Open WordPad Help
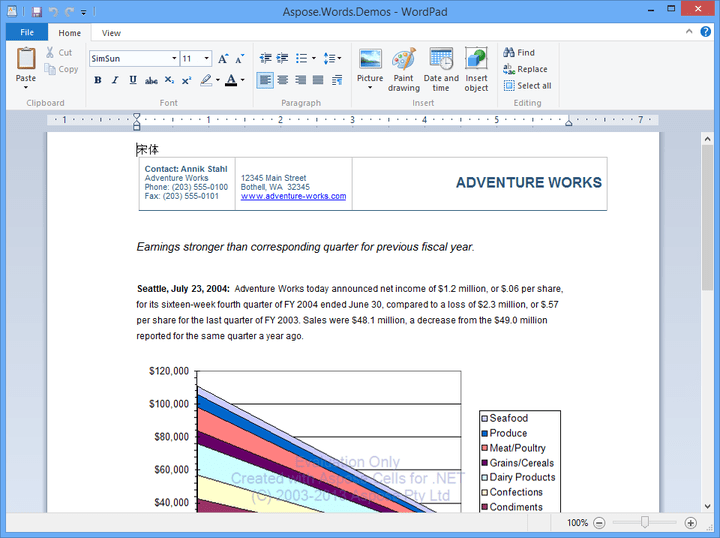Screen dimensions: 720x538 coord(706,31)
